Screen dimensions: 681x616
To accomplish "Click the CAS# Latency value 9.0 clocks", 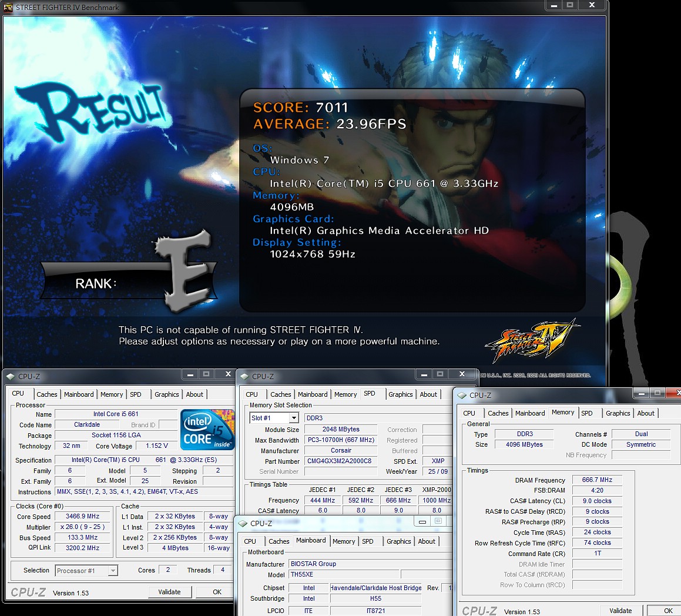I will click(597, 501).
